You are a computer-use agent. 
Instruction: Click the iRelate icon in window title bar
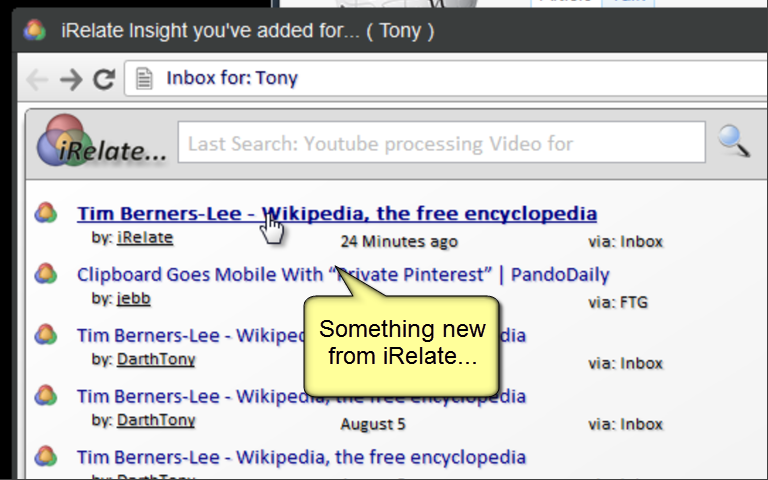pyautogui.click(x=34, y=30)
